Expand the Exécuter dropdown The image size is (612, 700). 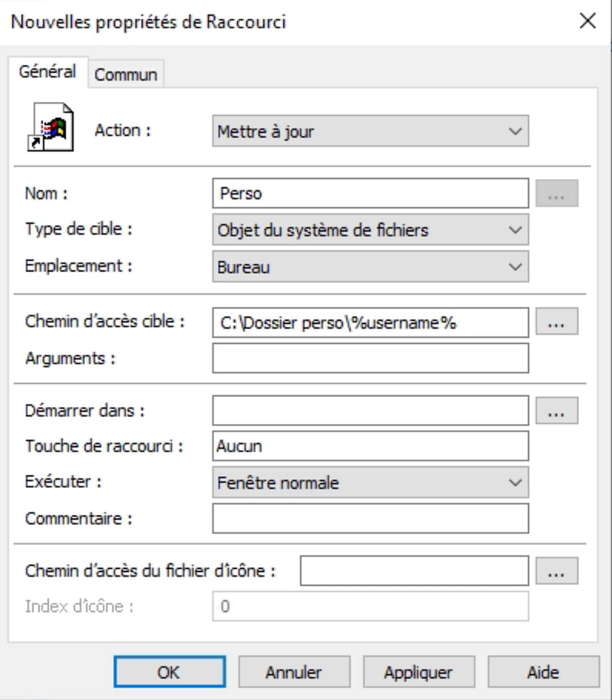(x=370, y=483)
